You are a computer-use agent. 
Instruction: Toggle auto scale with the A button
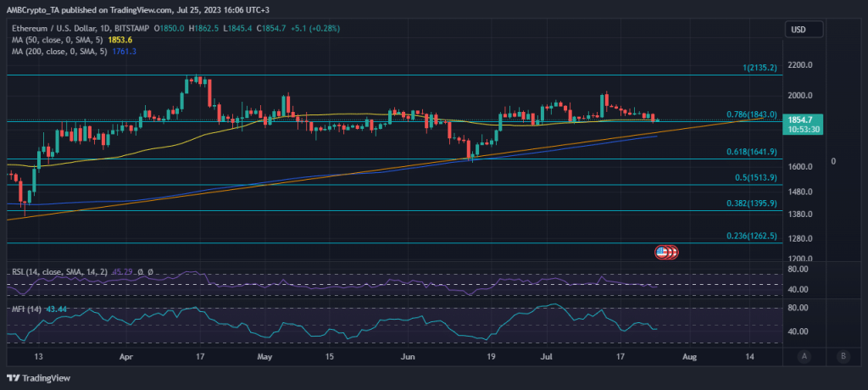coord(803,357)
